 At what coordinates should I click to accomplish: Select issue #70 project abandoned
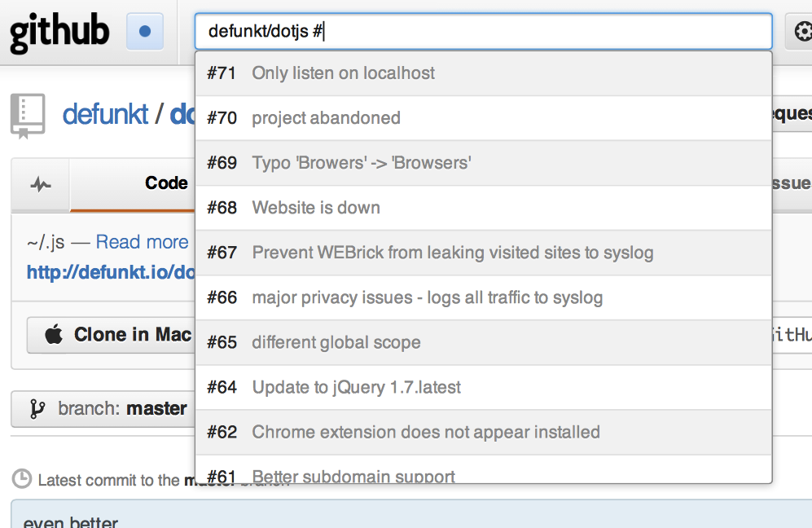pos(483,118)
